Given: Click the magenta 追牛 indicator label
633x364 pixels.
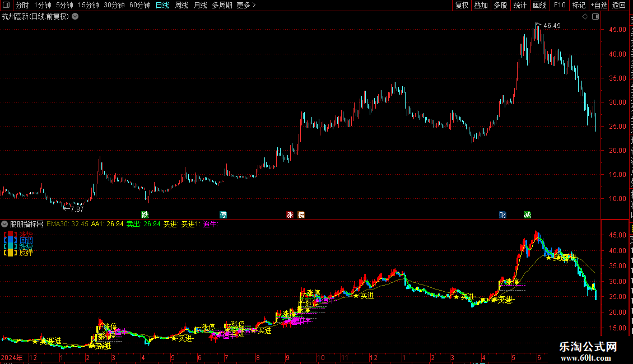Looking at the screenshot, I should coord(210,224).
